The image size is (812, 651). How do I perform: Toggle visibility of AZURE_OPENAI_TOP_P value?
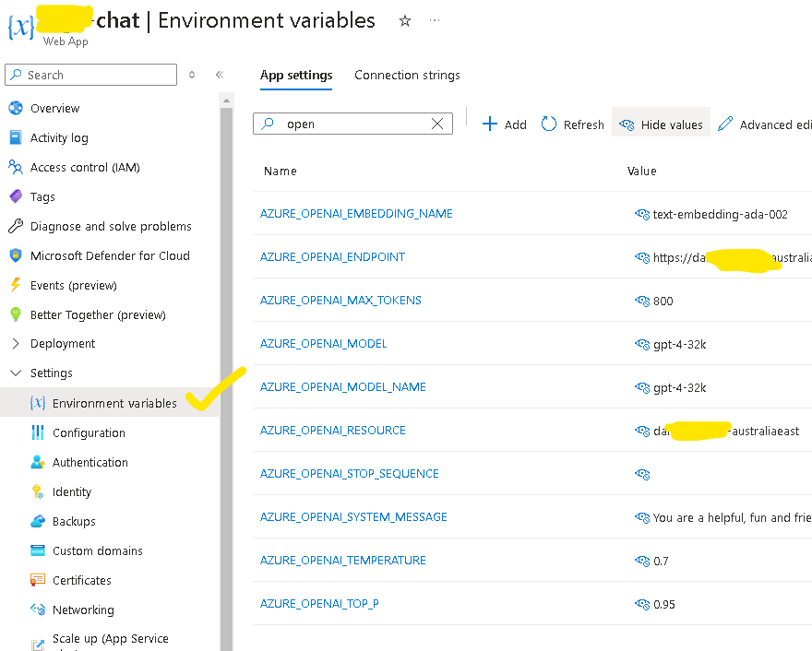click(642, 604)
